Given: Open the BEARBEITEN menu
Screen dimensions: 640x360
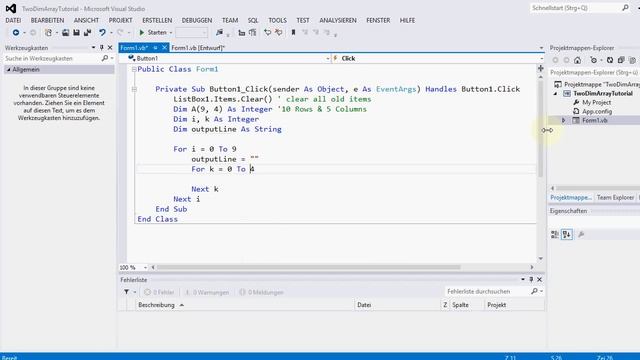Looking at the screenshot, I should pyautogui.click(x=47, y=20).
